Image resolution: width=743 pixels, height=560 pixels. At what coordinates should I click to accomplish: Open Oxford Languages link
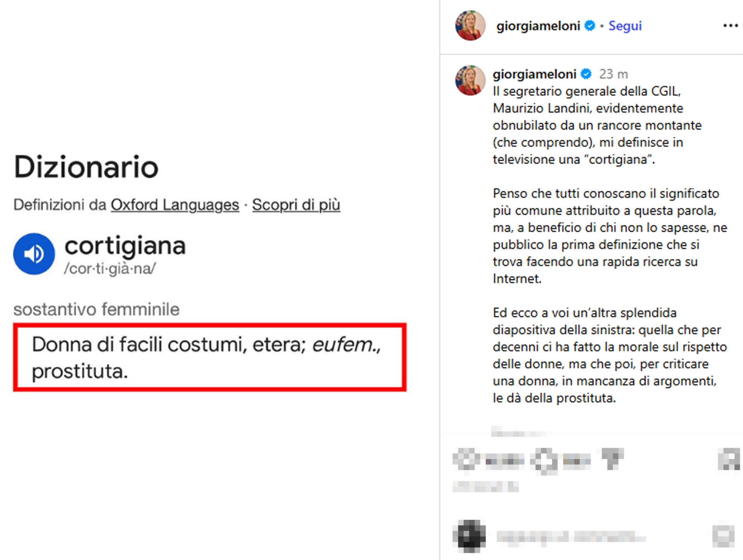[175, 205]
